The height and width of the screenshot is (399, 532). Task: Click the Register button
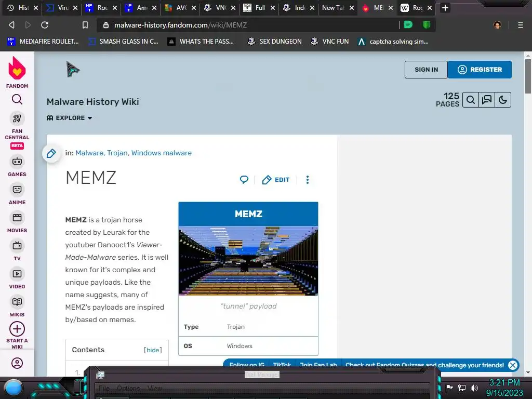(480, 70)
